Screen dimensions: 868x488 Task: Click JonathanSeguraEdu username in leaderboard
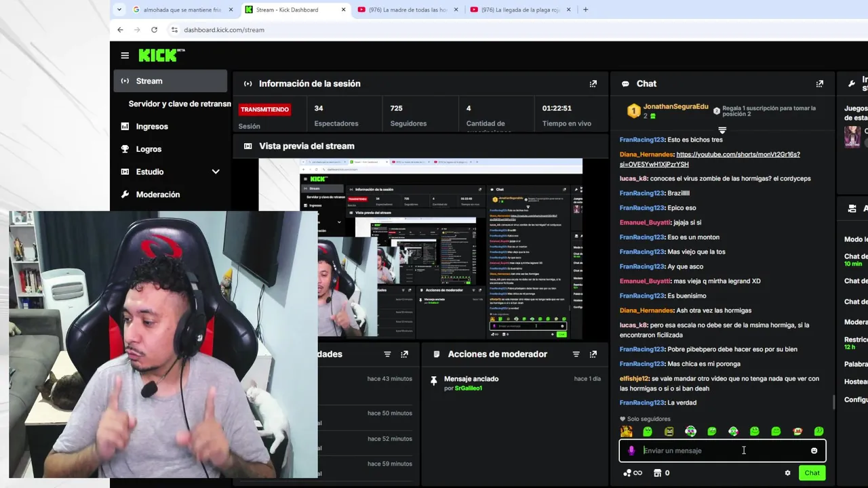(675, 107)
